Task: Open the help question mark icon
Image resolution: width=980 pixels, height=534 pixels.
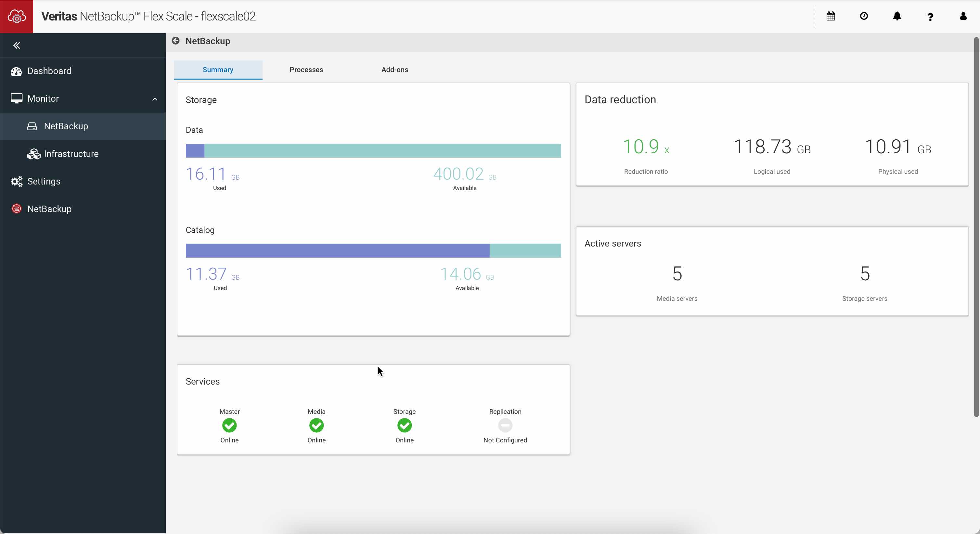Action: point(930,16)
